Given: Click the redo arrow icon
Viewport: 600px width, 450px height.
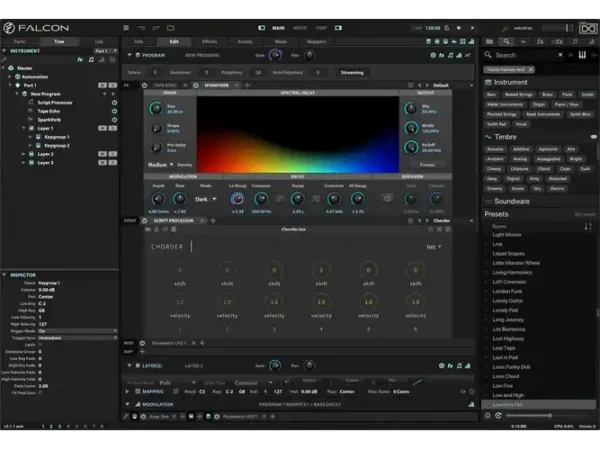Looking at the screenshot, I should 156,28.
